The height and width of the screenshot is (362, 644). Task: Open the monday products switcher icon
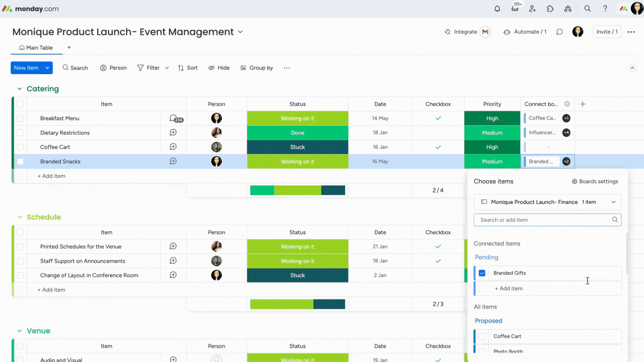click(x=623, y=9)
